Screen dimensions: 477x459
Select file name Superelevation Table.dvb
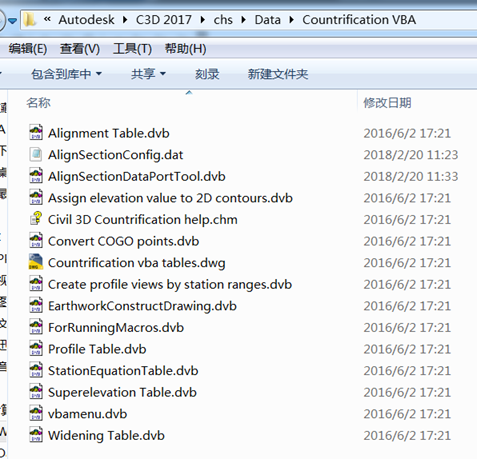[x=122, y=392]
